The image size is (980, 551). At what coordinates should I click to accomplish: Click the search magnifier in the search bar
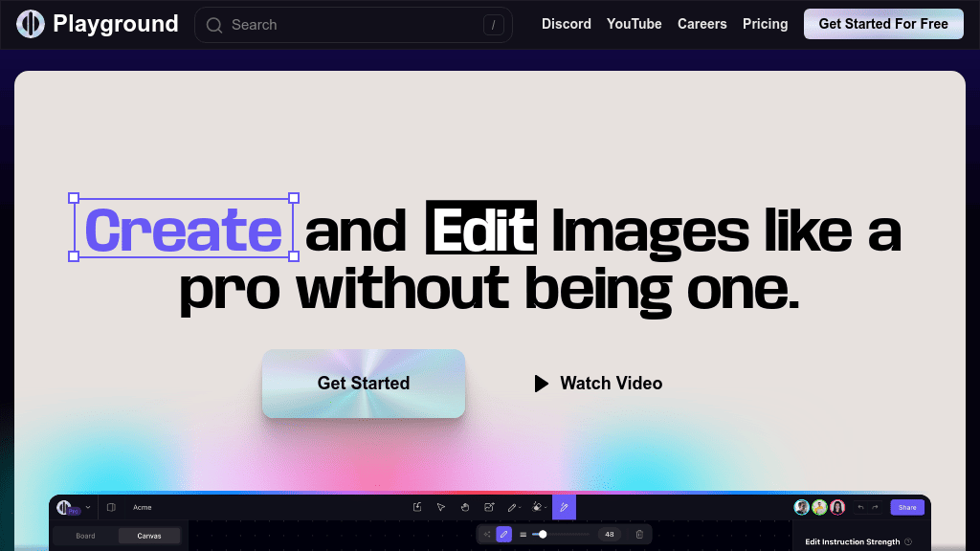[x=214, y=24]
